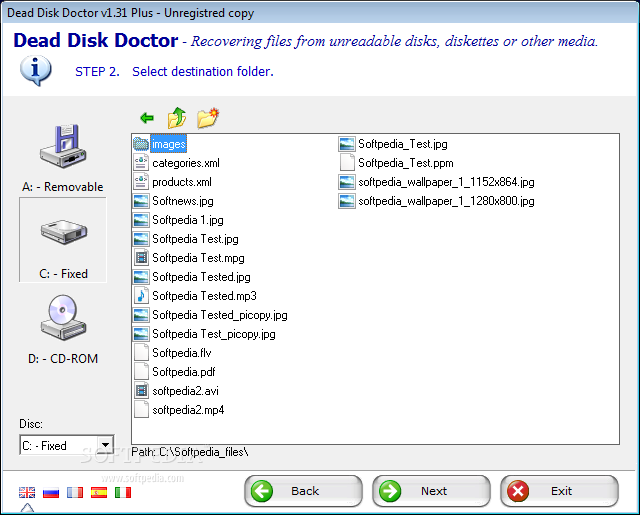Screen dimensions: 640x515
Task: Click the Softnews.jpg image icon
Action: pyautogui.click(x=141, y=201)
